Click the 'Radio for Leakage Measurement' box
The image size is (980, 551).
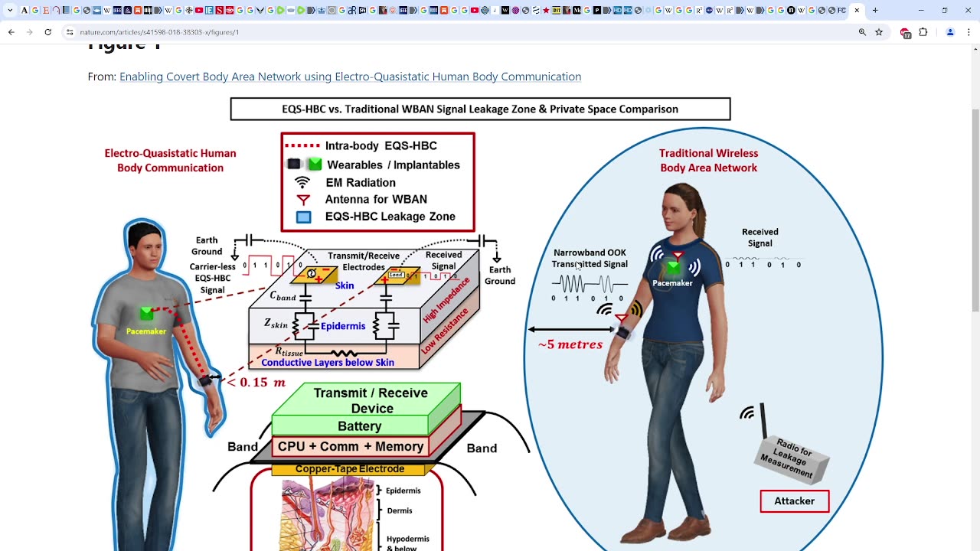[x=790, y=458]
